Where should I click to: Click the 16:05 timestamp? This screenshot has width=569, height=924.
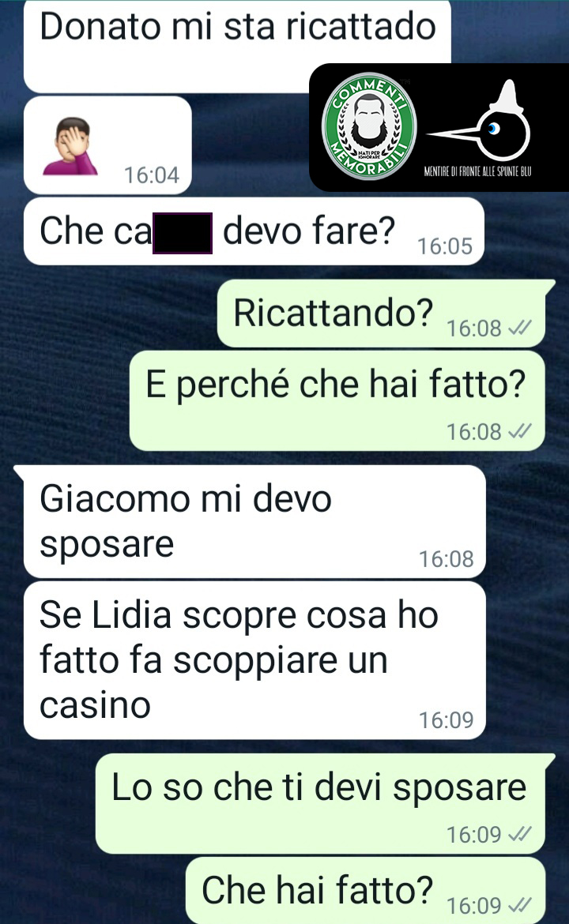pyautogui.click(x=445, y=246)
